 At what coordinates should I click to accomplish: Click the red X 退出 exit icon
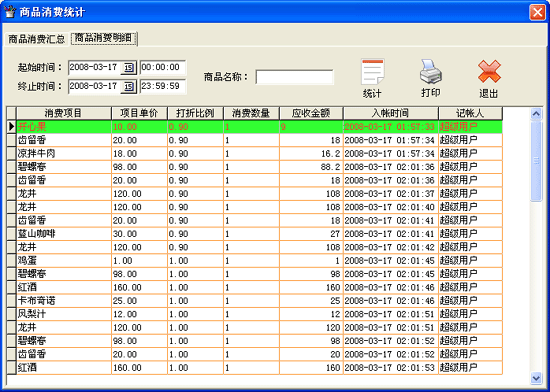click(489, 72)
